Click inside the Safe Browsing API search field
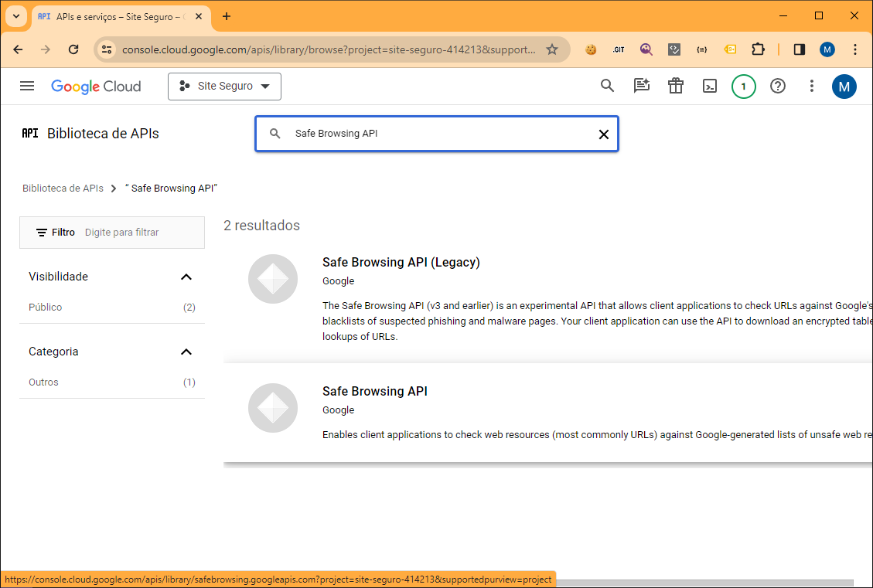 point(437,134)
